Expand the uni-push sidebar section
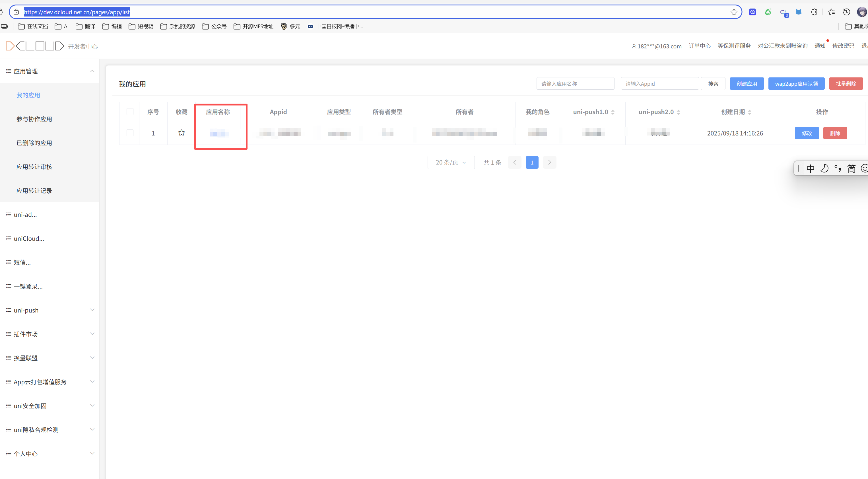Image resolution: width=868 pixels, height=479 pixels. pyautogui.click(x=50, y=310)
